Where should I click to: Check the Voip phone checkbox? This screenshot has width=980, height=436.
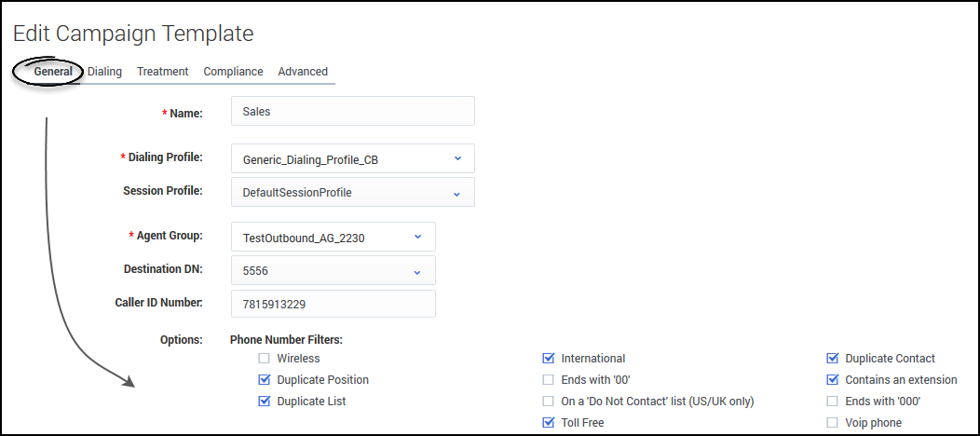click(832, 422)
